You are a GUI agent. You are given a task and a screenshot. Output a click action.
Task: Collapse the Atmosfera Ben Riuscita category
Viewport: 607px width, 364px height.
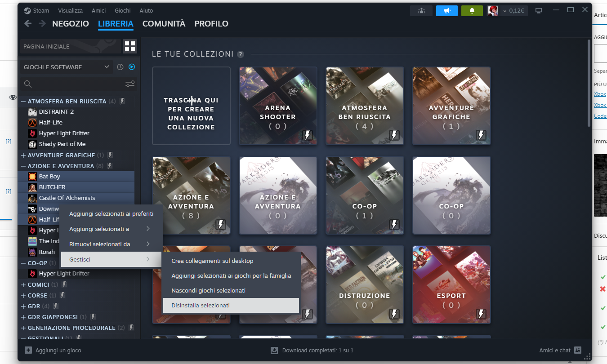point(23,102)
